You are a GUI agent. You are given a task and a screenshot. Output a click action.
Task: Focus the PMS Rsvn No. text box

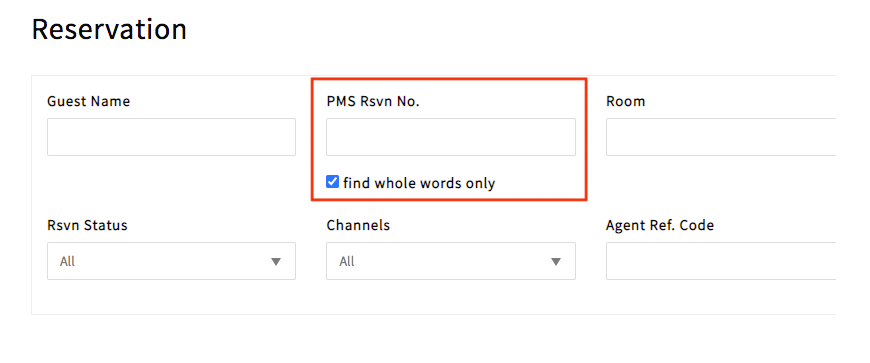[x=451, y=137]
